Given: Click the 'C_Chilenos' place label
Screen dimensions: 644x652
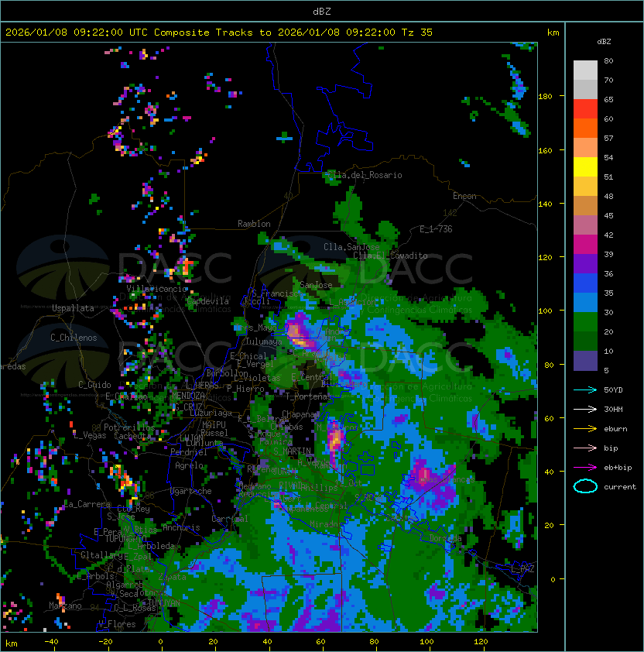Looking at the screenshot, I should tap(74, 338).
